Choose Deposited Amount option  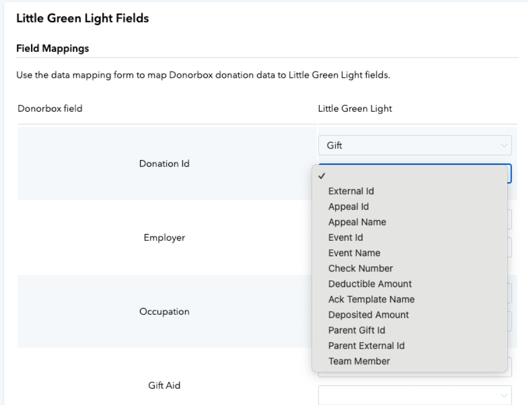[409, 315]
